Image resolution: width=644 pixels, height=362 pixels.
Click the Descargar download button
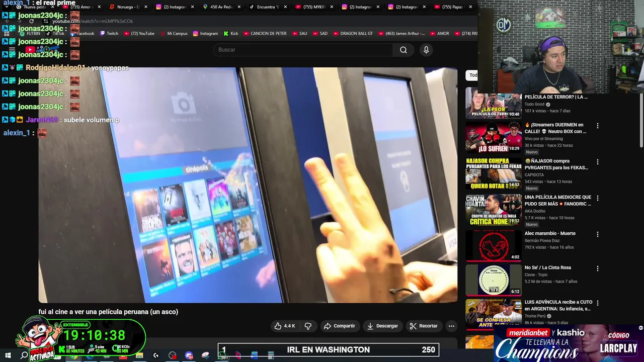tap(382, 326)
